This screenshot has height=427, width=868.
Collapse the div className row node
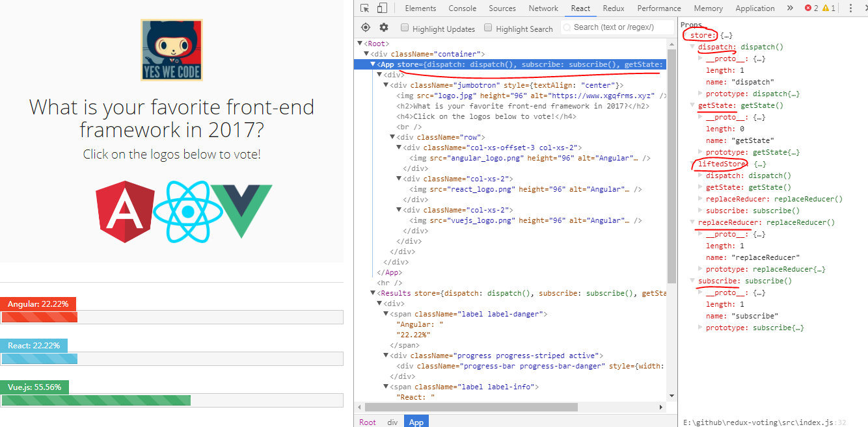(x=392, y=137)
